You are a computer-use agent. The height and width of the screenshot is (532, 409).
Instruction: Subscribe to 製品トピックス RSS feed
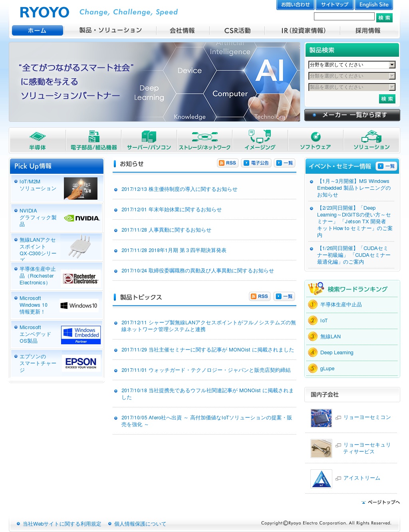(x=260, y=296)
